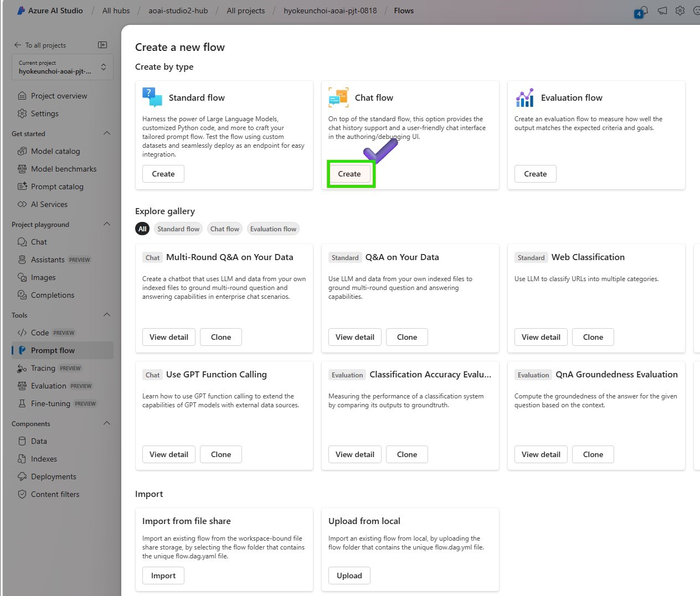Click the Content filters shield icon

(x=22, y=494)
